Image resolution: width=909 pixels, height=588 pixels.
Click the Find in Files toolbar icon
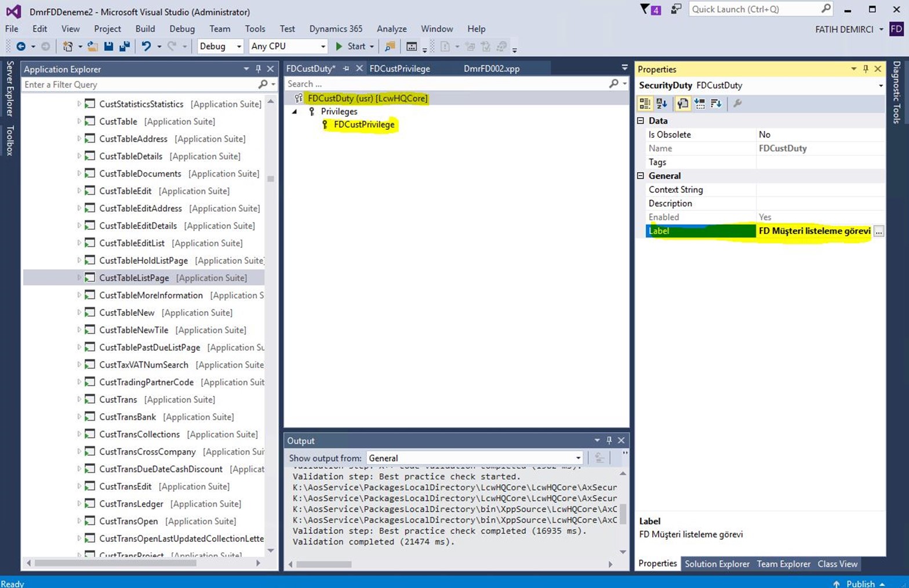pyautogui.click(x=390, y=46)
